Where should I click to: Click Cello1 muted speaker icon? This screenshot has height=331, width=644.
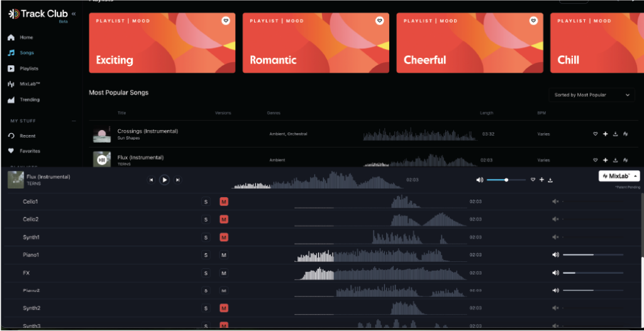[x=555, y=202]
